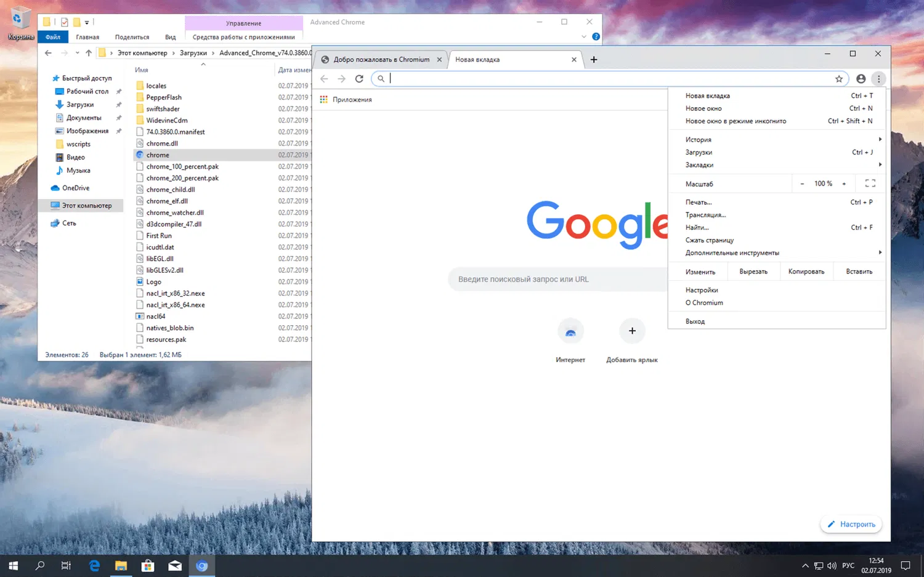Toggle fullscreen mode icon in the menu

(x=870, y=184)
